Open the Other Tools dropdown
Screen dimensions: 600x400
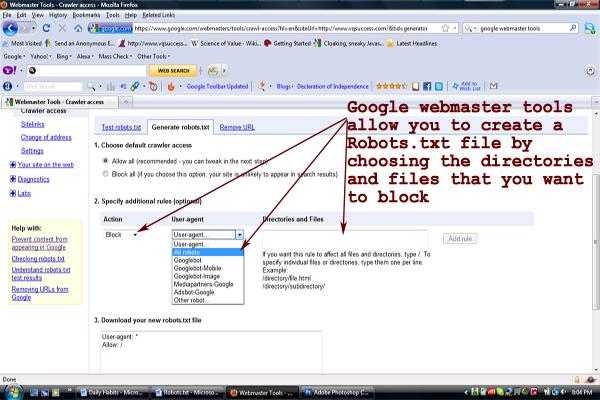pos(153,56)
